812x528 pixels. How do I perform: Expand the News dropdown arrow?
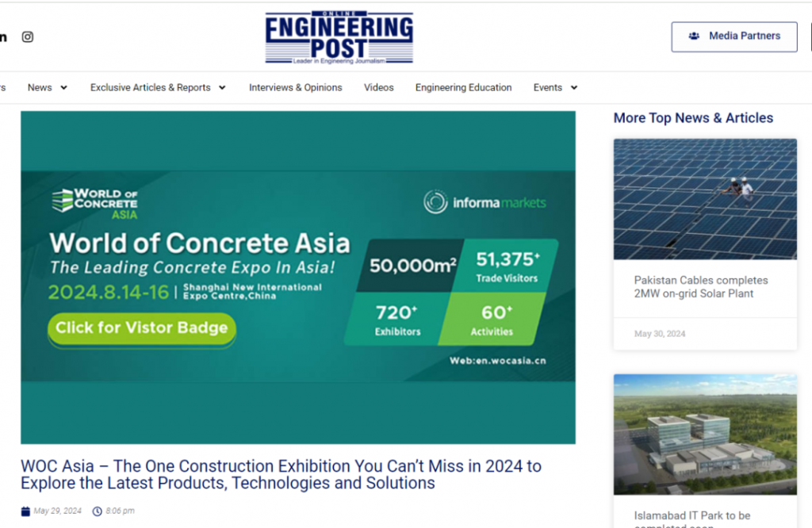pyautogui.click(x=63, y=88)
